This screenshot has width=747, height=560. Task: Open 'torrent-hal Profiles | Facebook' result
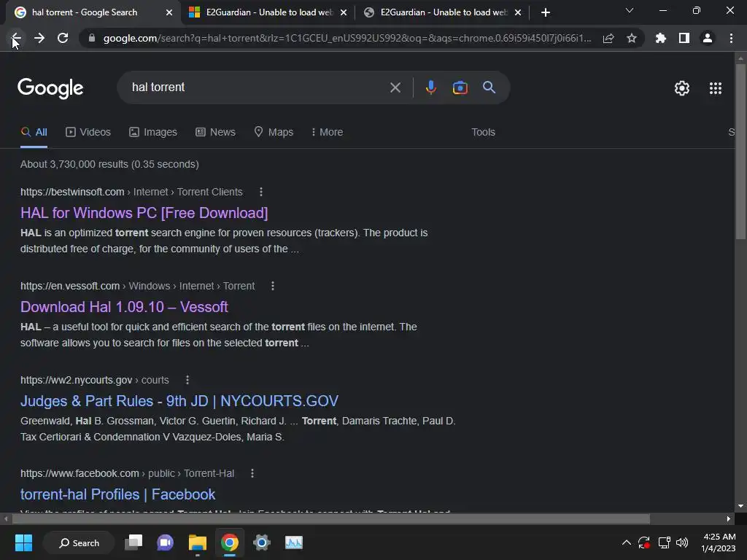point(117,494)
